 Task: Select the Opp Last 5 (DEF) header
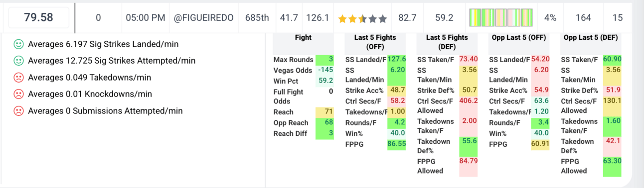point(591,37)
